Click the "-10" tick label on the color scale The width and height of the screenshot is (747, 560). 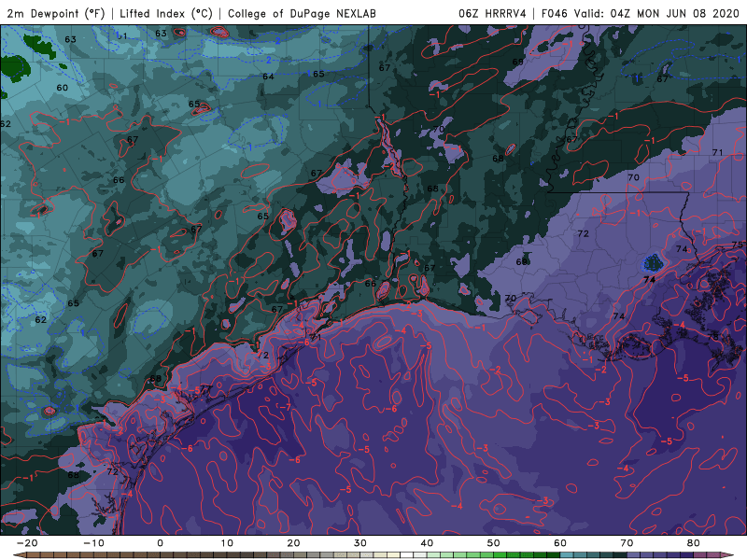(x=93, y=543)
